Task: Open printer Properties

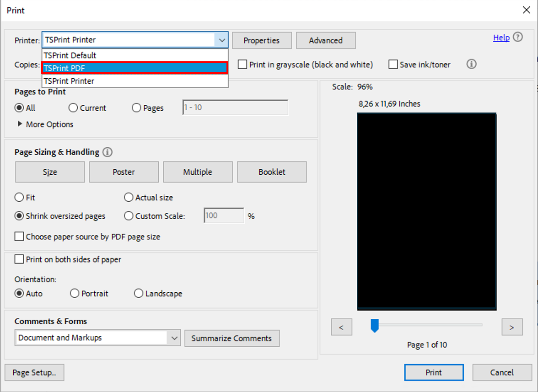Action: tap(262, 40)
